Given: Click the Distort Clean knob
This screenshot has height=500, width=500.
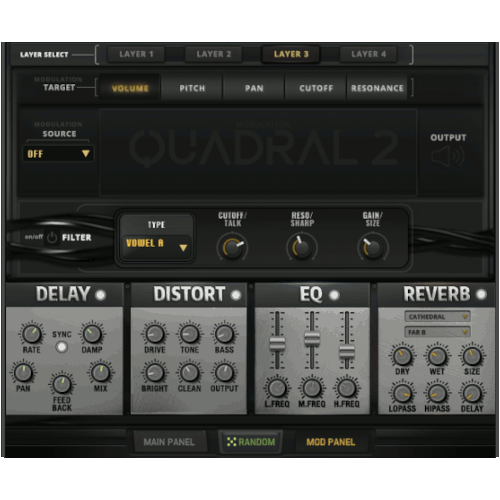Looking at the screenshot, I should click(189, 373).
